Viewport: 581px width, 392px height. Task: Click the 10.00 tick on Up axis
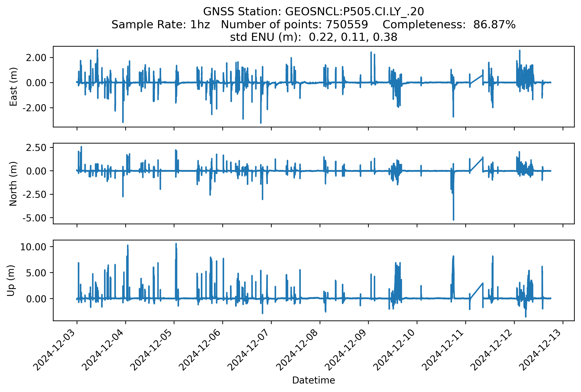coord(33,247)
